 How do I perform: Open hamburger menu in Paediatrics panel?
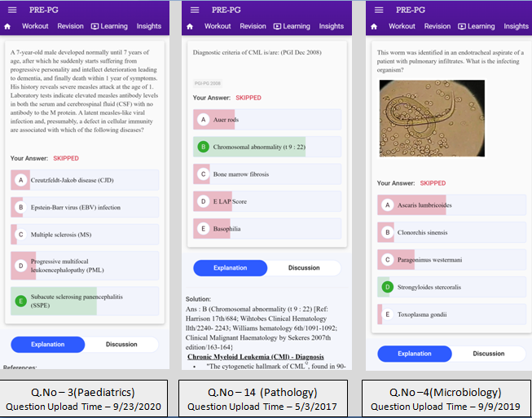click(x=12, y=10)
